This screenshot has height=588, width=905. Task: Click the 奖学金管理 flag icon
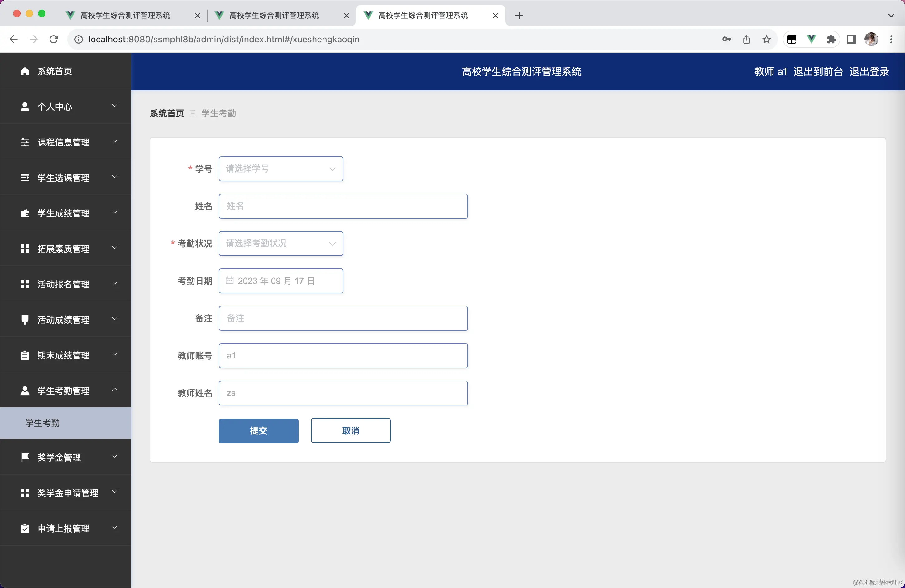pos(25,457)
